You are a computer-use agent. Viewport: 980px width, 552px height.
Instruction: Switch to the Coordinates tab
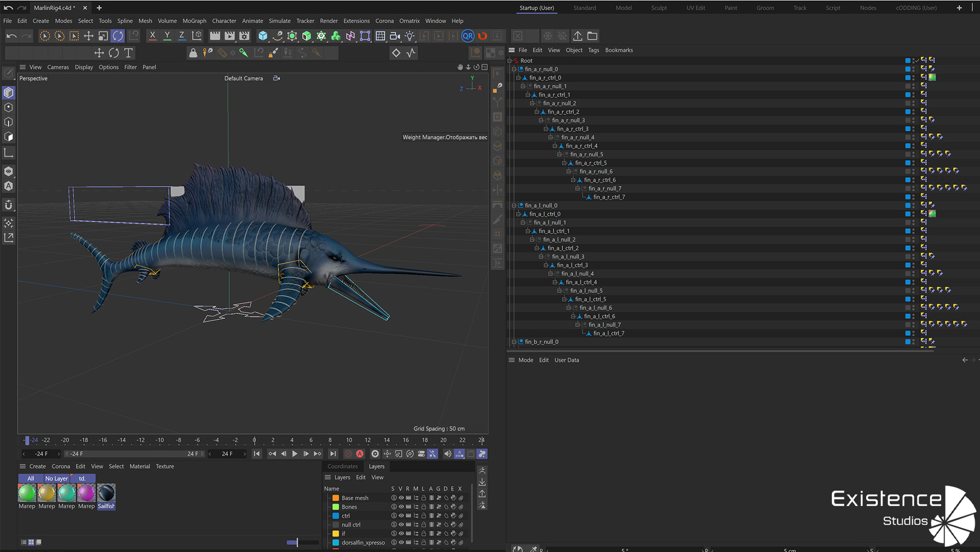[342, 466]
